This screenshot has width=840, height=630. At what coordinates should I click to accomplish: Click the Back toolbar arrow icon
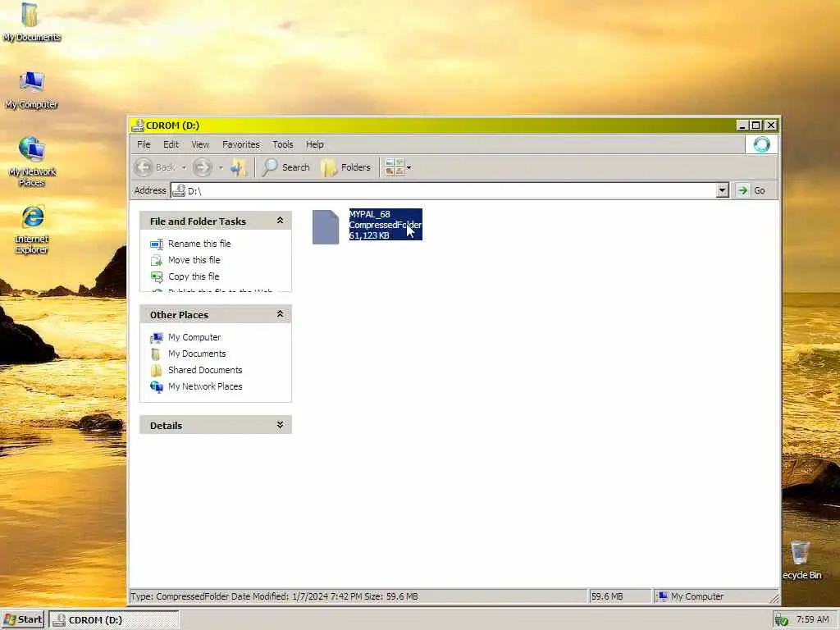click(x=144, y=167)
